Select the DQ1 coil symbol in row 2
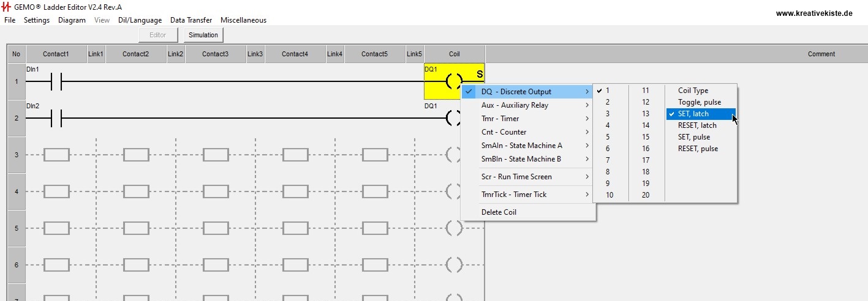Screen dimensions: 868x301 tap(453, 118)
